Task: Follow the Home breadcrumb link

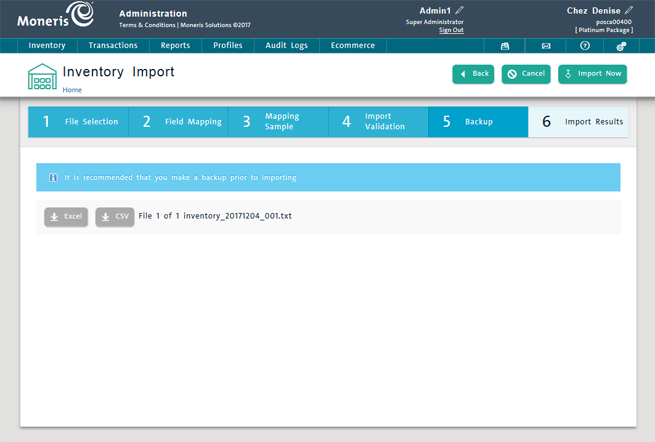Action: 72,90
